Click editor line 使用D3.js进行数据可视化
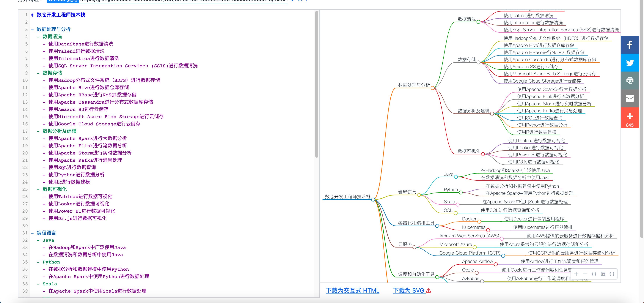This screenshot has width=644, height=303. point(77,218)
